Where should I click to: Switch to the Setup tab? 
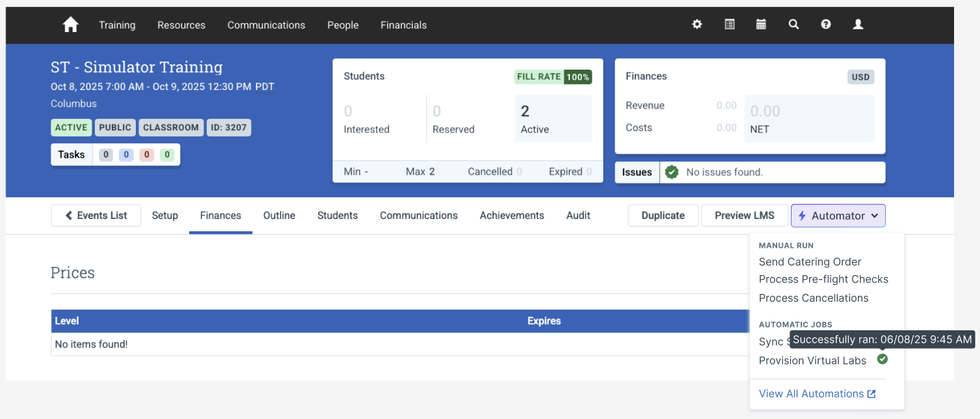(x=164, y=216)
